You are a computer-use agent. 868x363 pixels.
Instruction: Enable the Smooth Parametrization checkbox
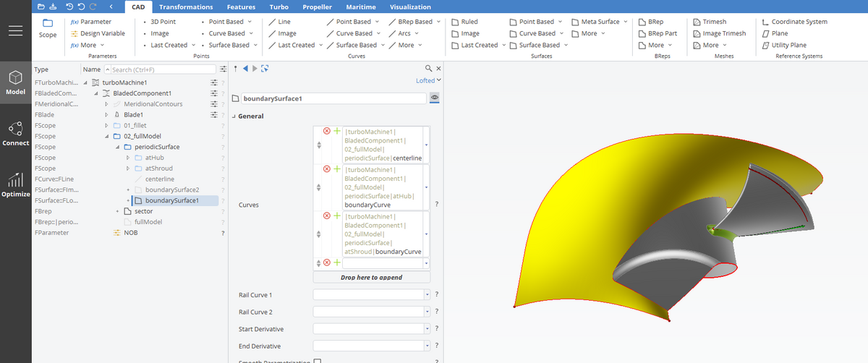[317, 361]
